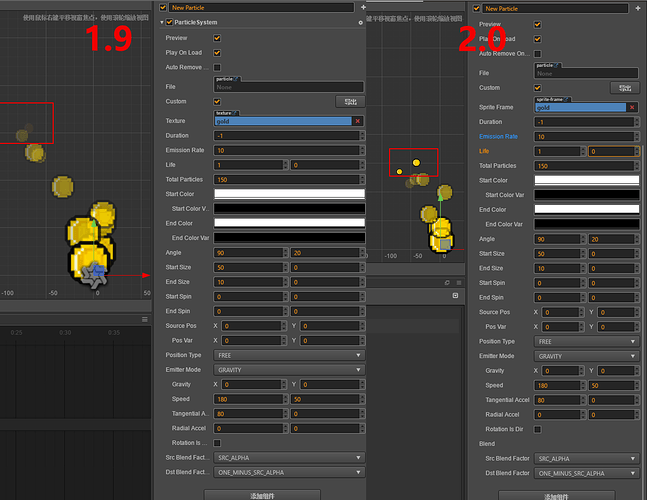The image size is (647, 500).
Task: Click the plus icon in the 1.9 inspector header
Action: (363, 7)
